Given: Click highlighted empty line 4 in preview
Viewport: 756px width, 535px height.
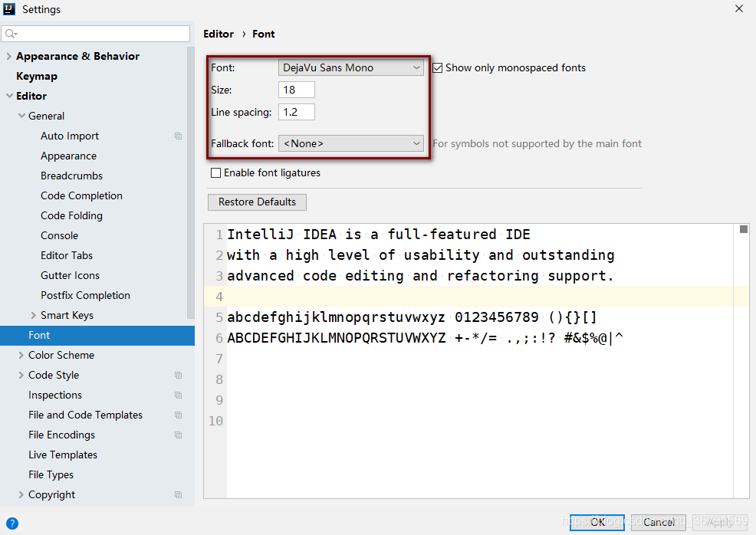Looking at the screenshot, I should pyautogui.click(x=476, y=297).
